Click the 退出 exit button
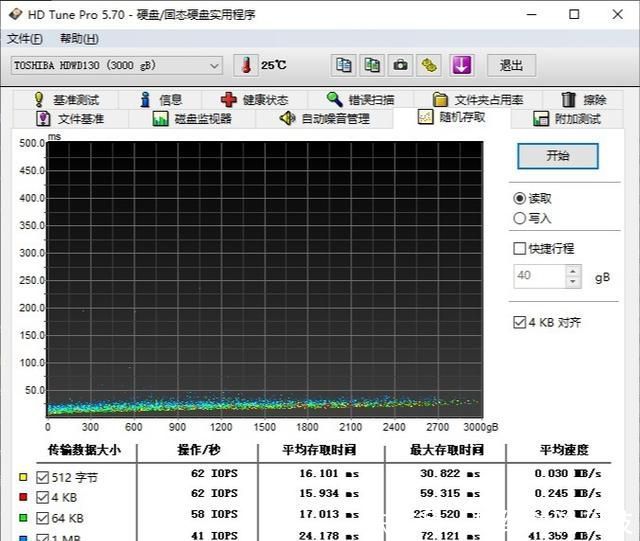Image resolution: width=640 pixels, height=541 pixels. pos(511,65)
